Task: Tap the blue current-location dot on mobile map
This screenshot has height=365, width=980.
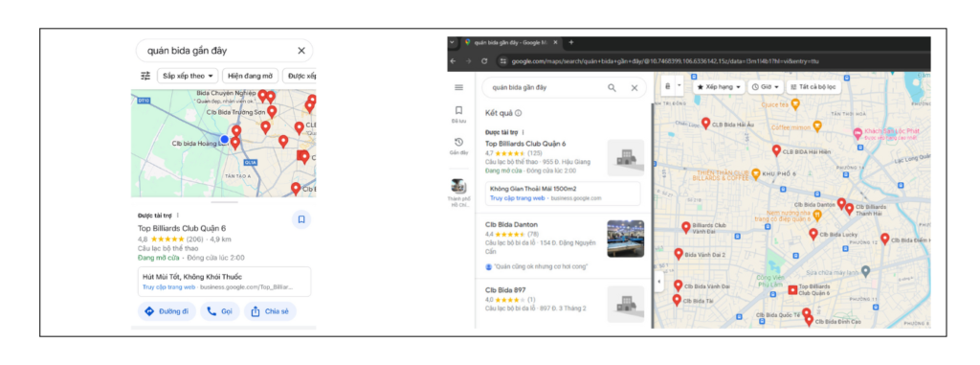Action: pos(224,139)
